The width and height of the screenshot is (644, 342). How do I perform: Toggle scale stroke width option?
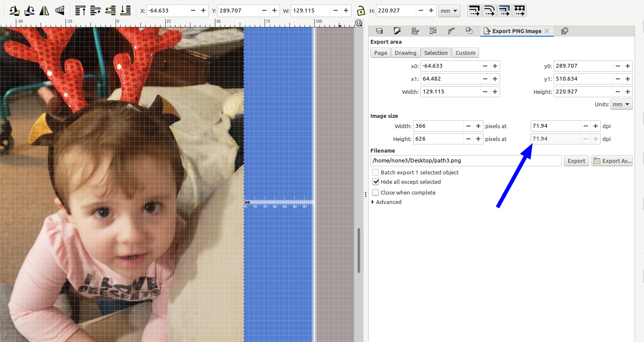click(474, 10)
